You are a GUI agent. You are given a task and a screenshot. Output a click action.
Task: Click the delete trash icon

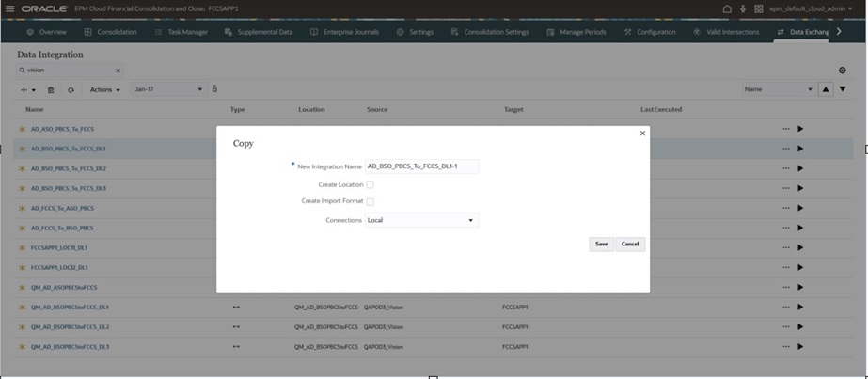tap(51, 89)
